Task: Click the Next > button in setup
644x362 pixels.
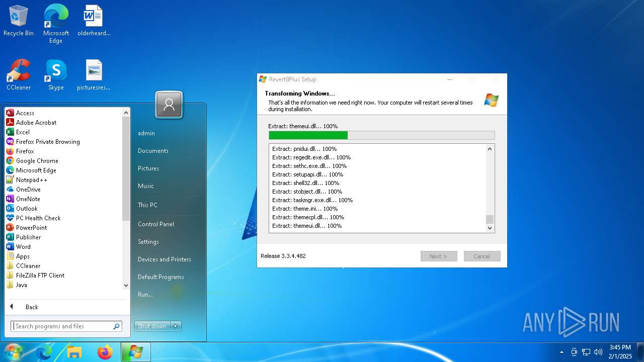Action: [x=439, y=256]
